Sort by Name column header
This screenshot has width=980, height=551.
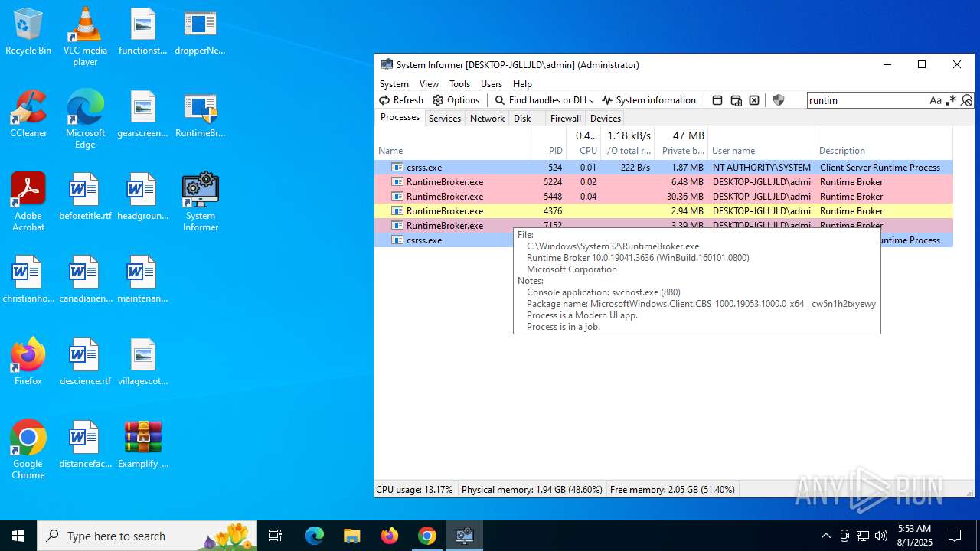[451, 143]
